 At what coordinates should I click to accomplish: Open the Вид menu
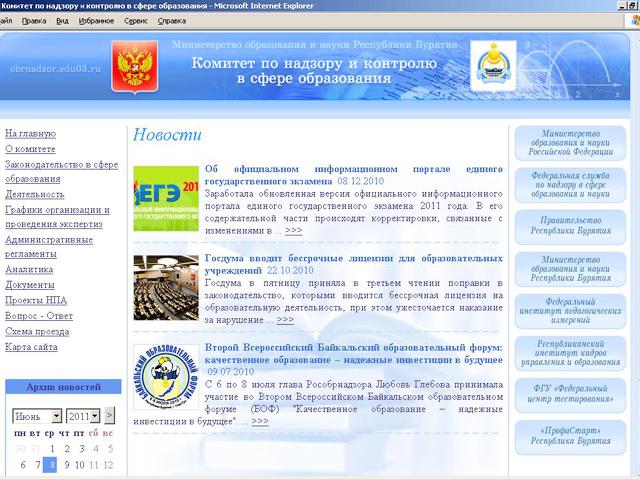coord(62,21)
